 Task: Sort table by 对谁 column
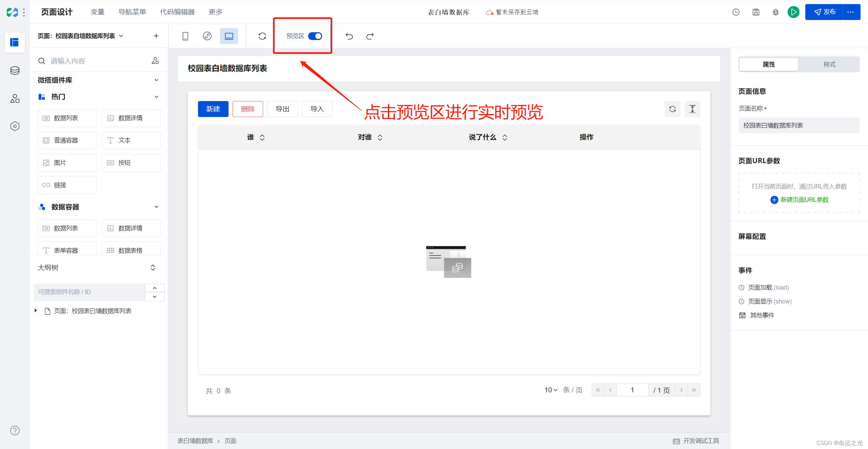380,137
